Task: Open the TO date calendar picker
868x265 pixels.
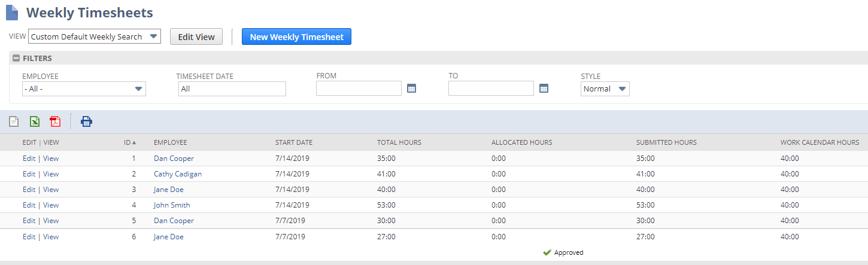Action: pyautogui.click(x=544, y=89)
